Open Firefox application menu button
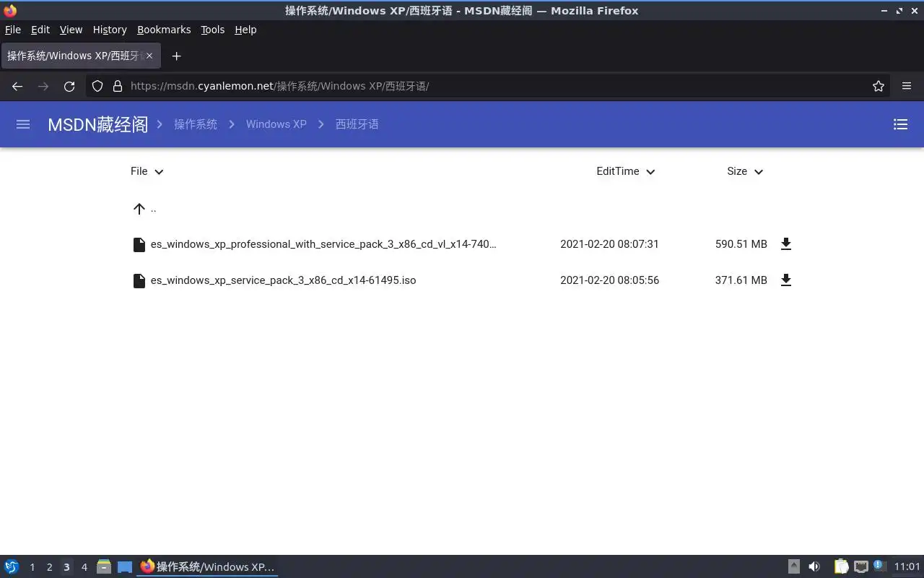 tap(907, 86)
